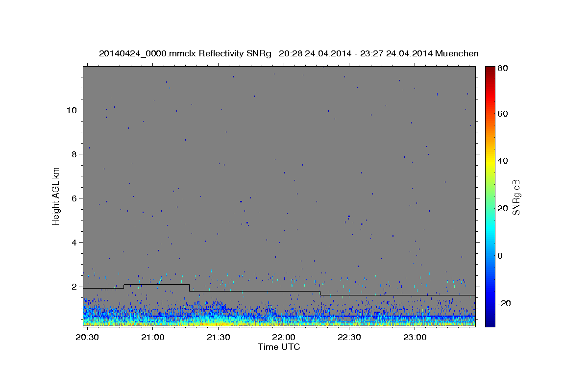The image size is (588, 392).
Task: Select the 22:00 time tick label
Action: tap(284, 338)
